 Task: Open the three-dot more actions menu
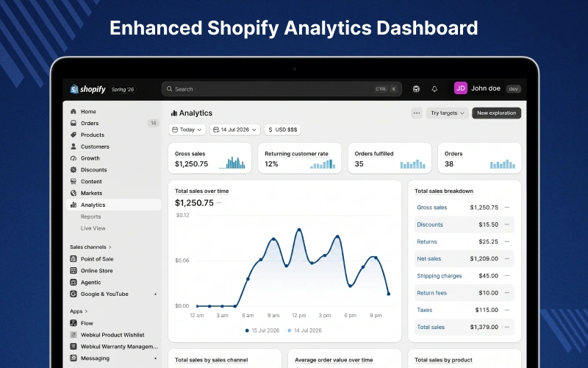pos(417,113)
